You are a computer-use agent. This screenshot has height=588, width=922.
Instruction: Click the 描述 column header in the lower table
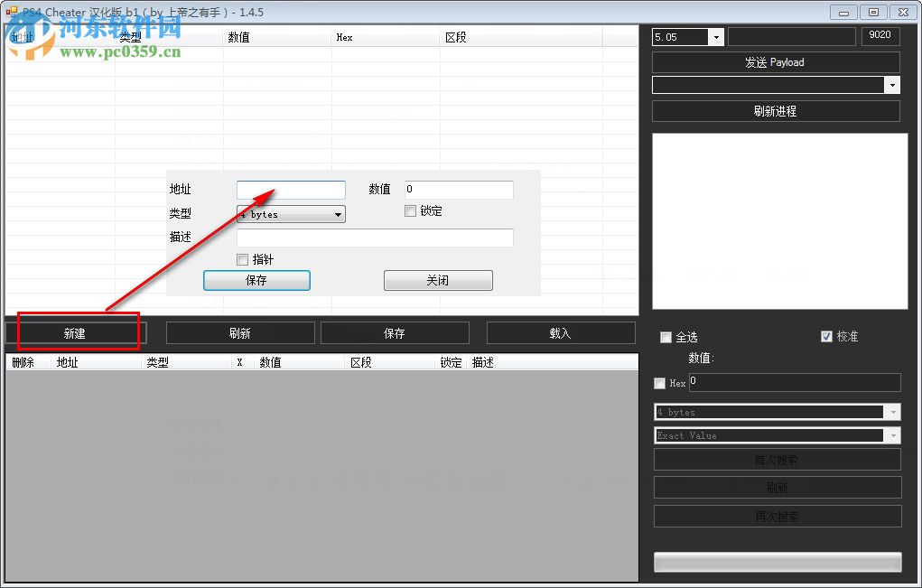coord(553,362)
